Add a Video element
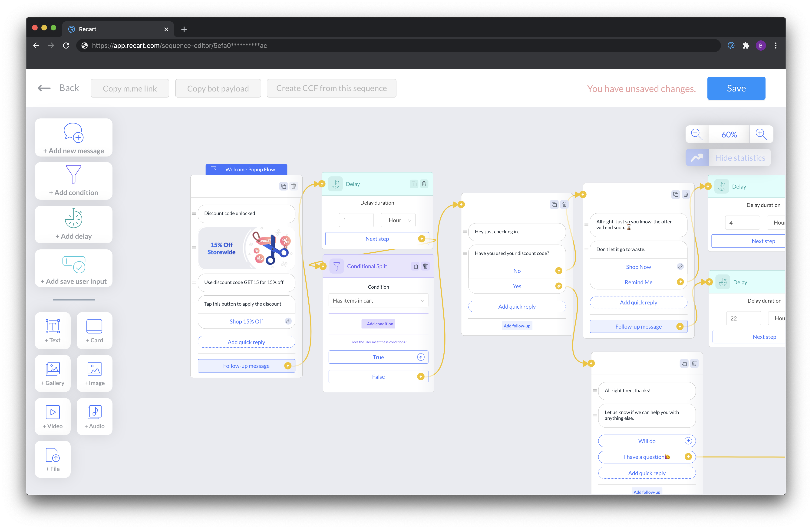Image resolution: width=812 pixels, height=529 pixels. (53, 417)
